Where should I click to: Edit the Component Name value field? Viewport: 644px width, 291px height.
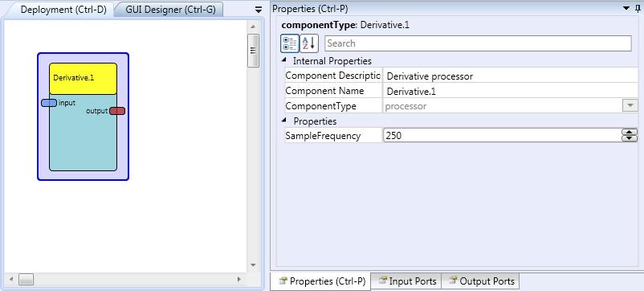tap(511, 92)
